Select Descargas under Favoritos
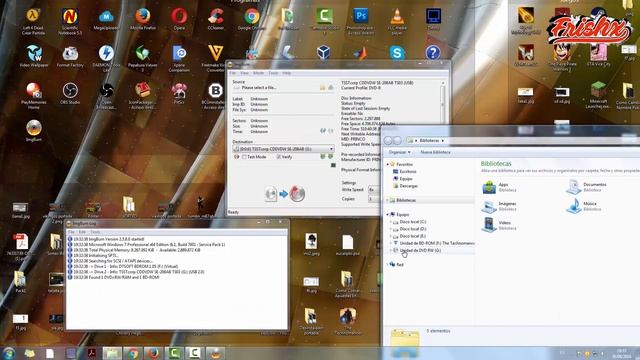The width and height of the screenshot is (640, 360). 405,186
